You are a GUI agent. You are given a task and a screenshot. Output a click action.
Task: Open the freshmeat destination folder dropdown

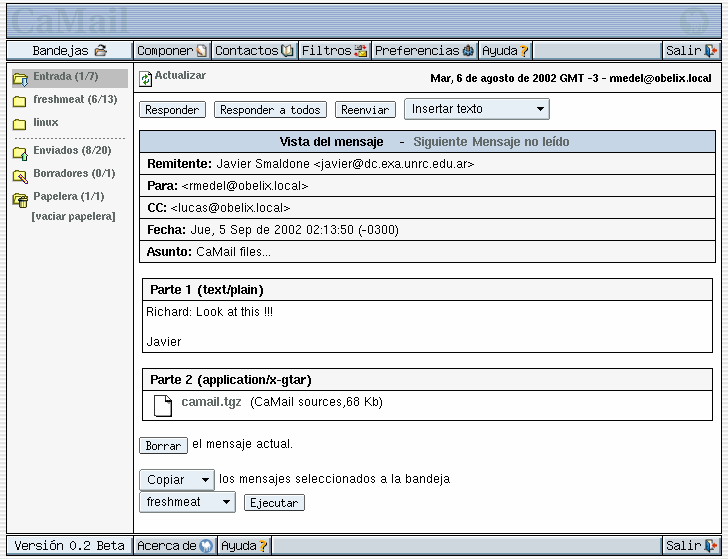point(187,502)
